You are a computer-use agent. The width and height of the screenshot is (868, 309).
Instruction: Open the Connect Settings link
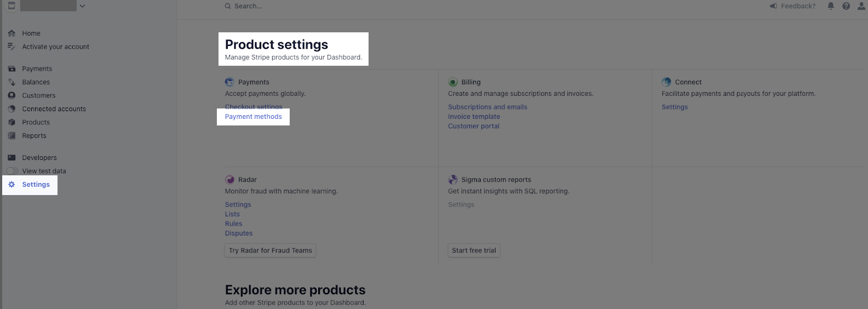tap(675, 107)
